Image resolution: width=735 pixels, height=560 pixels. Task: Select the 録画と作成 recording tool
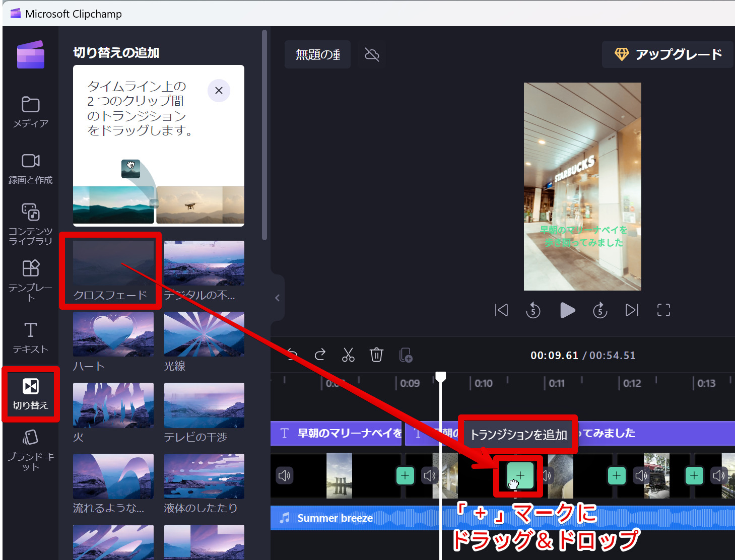point(31,169)
